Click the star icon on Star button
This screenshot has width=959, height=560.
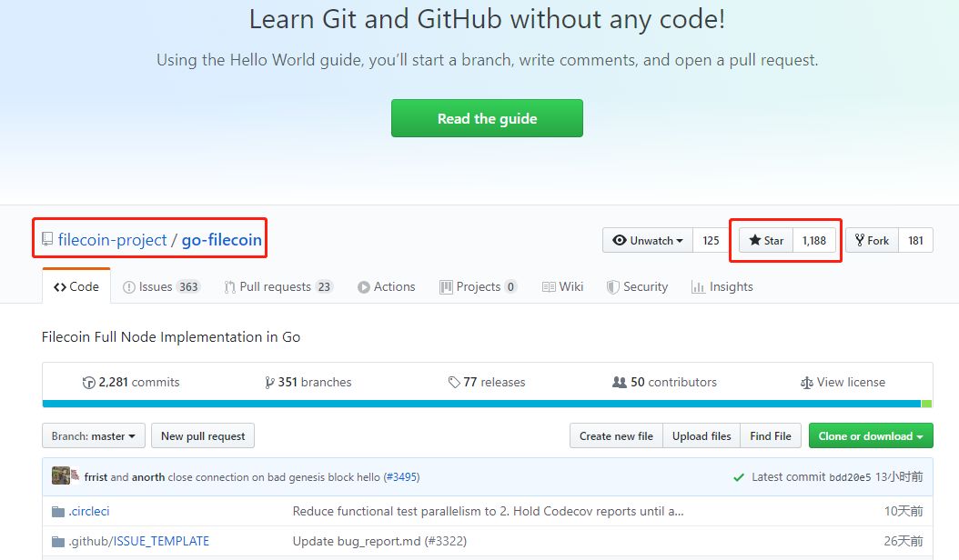pyautogui.click(x=754, y=240)
